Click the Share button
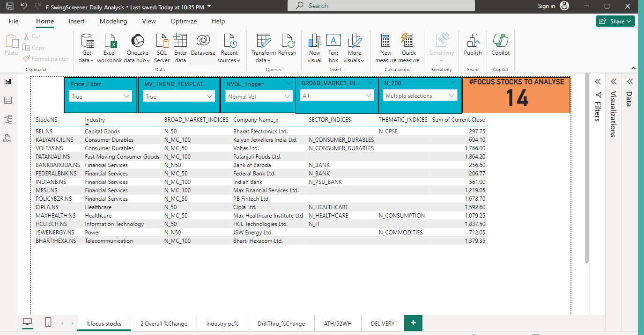 (615, 21)
